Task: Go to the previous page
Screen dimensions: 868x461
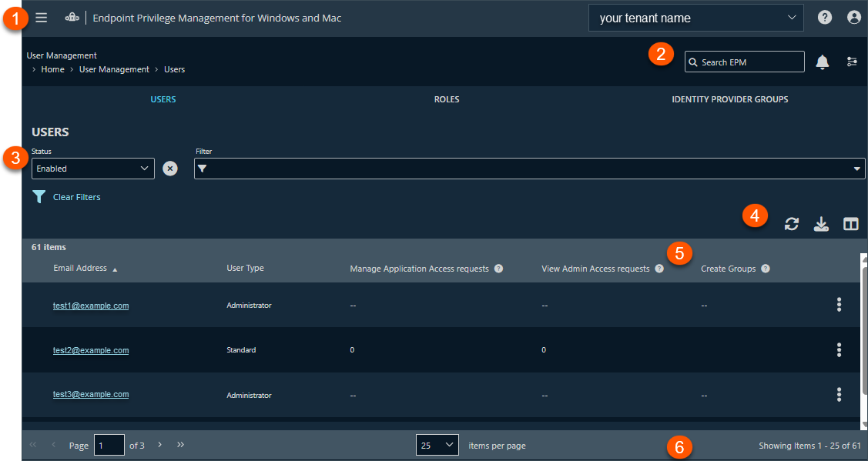Action: coord(54,444)
